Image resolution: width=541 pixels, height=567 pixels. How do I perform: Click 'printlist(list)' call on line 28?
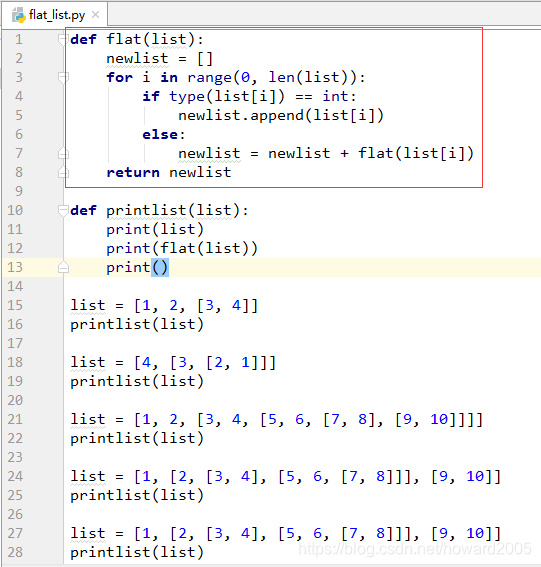pos(137,552)
